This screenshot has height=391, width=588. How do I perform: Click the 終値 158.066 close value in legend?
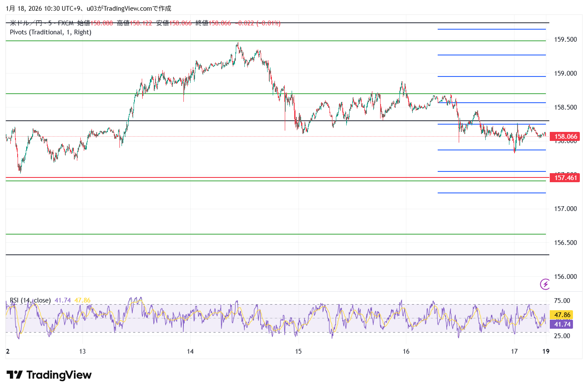click(x=213, y=23)
